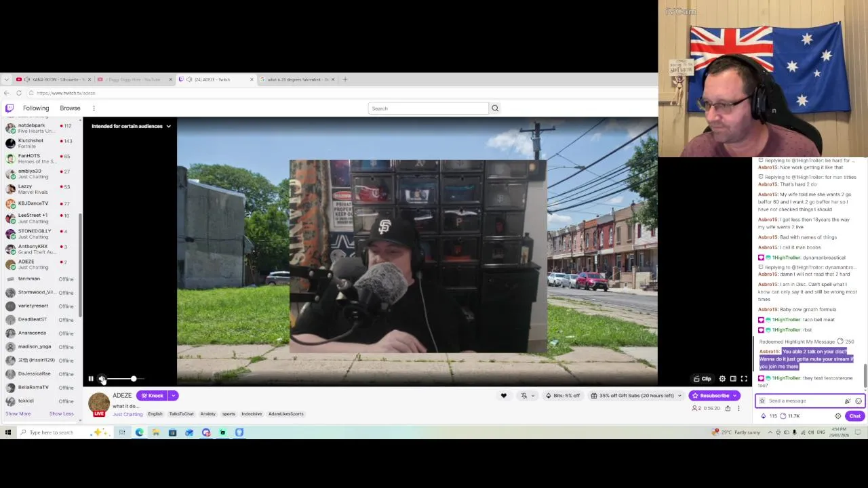This screenshot has height=488, width=868.
Task: Open the three-dot menu beside Browse
Action: pos(94,108)
